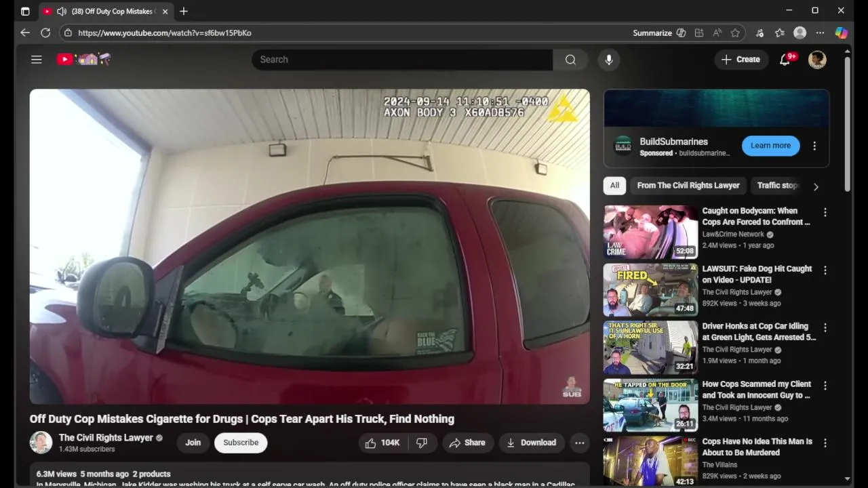Click the BuildSubmarines ad banner
The image size is (868, 488).
(716, 108)
